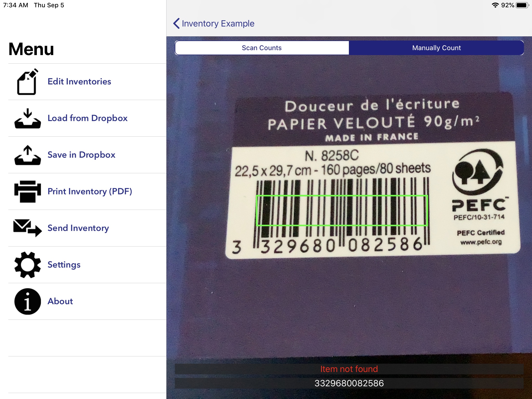Click the Edit Inventories menu item
Viewport: 532px width, 399px height.
point(80,81)
